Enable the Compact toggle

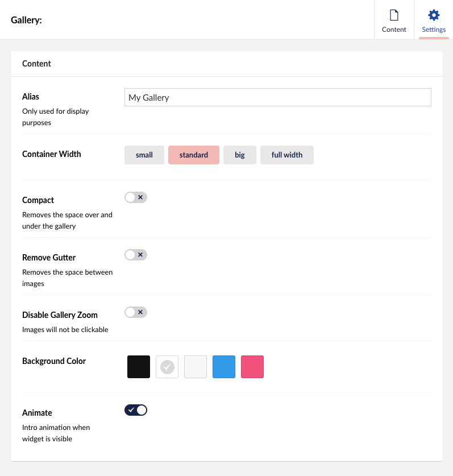136,197
